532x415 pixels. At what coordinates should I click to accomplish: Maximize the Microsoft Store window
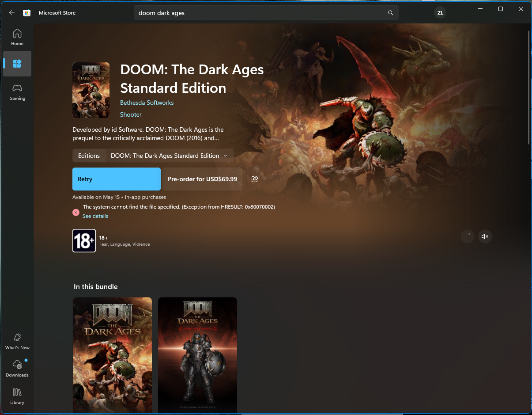pos(500,9)
